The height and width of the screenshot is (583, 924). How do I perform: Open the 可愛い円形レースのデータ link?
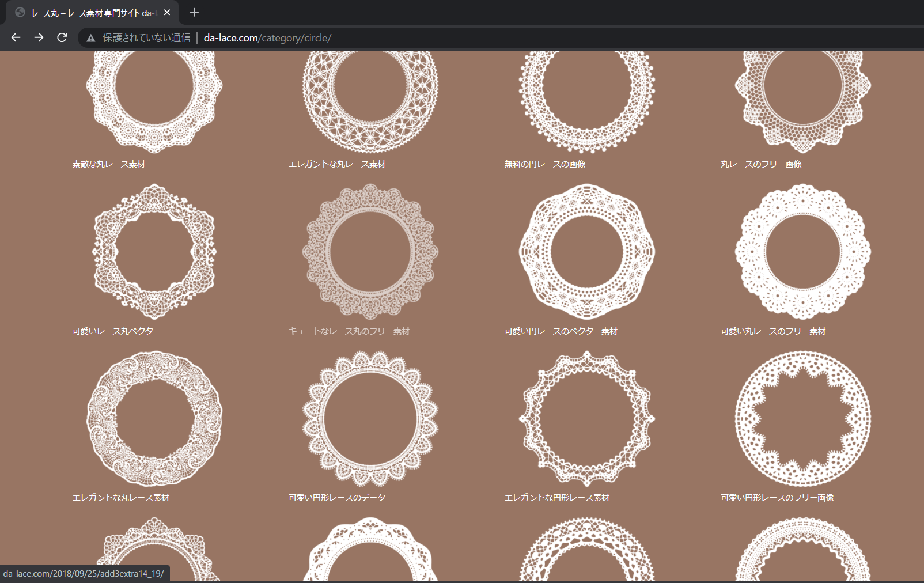tap(337, 498)
